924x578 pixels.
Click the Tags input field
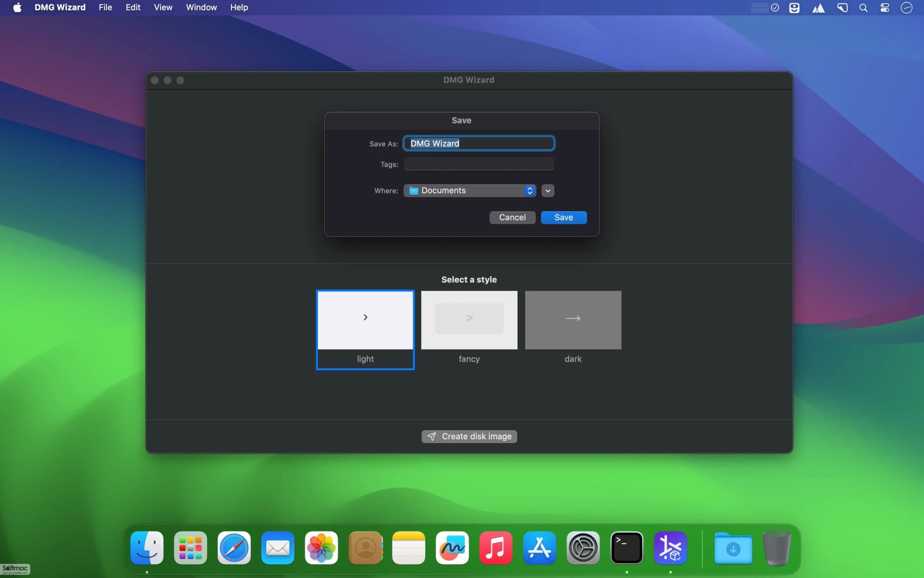[479, 164]
